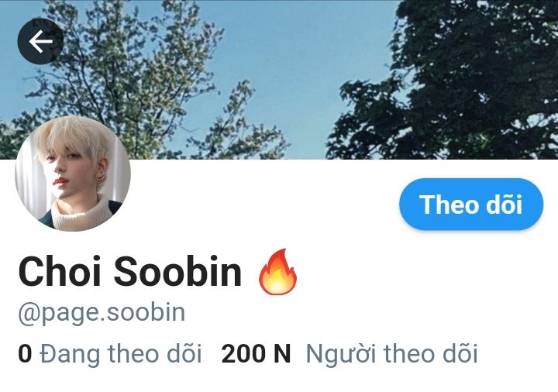The image size is (558, 392).
Task: Click the "Soobin" part of the display name
Action: pyautogui.click(x=178, y=272)
